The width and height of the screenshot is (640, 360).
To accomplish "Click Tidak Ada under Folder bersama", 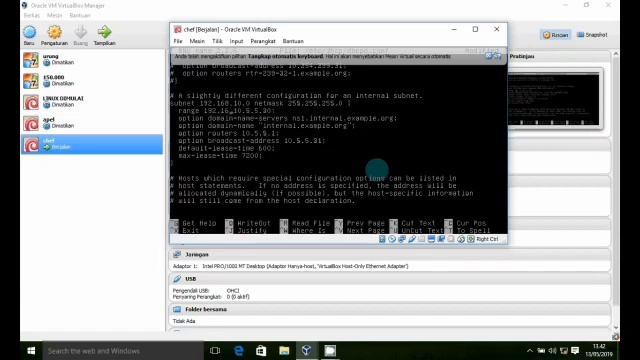I will coord(184,321).
